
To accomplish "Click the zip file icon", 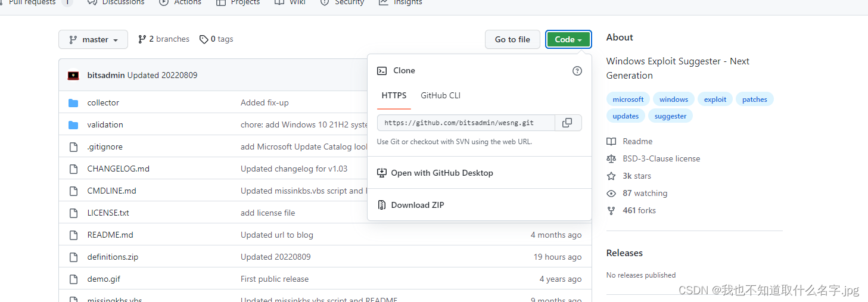I will [x=382, y=205].
